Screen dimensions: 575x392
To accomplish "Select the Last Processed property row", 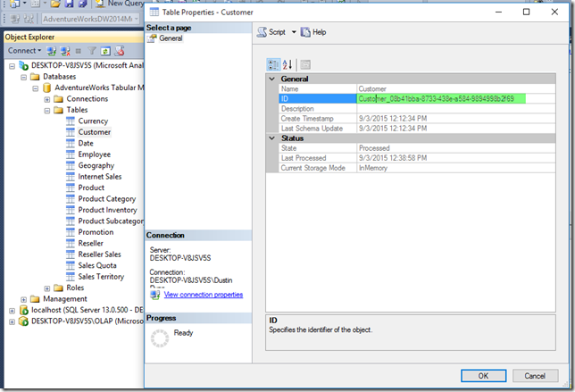I will coord(417,158).
